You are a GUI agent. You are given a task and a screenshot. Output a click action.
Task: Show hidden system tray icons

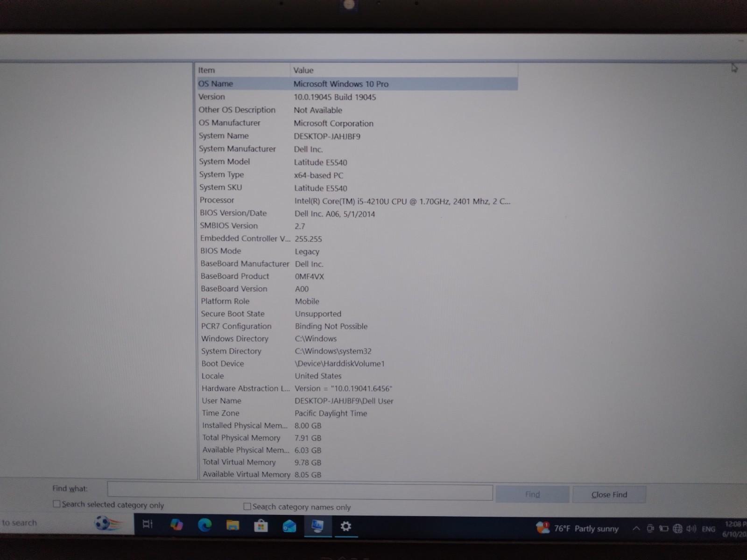point(636,528)
